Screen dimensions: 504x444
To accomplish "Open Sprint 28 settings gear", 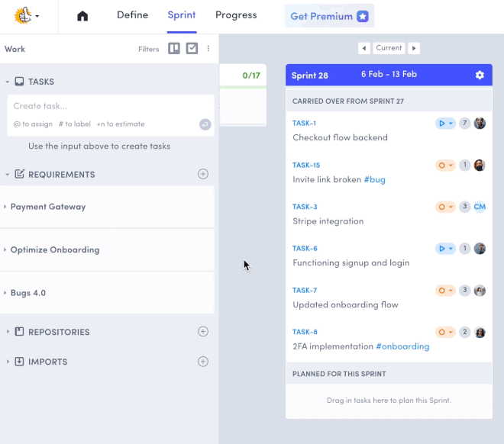I will pyautogui.click(x=480, y=75).
